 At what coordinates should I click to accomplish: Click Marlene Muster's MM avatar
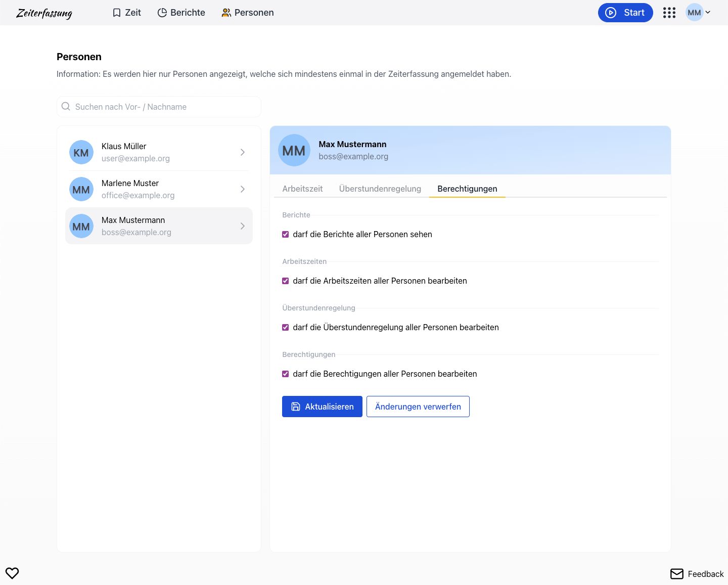[81, 189]
